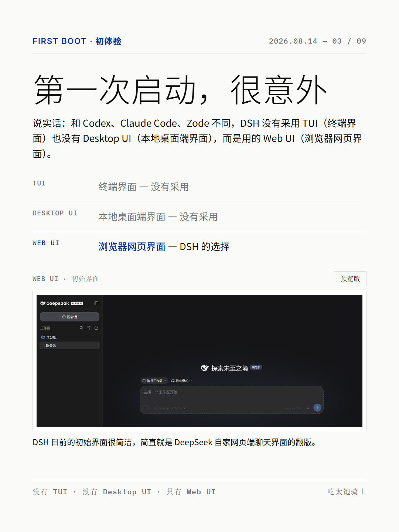The height and width of the screenshot is (532, 399).
Task: Click the whale icon beside 探索未至之境
Action: [x=205, y=368]
